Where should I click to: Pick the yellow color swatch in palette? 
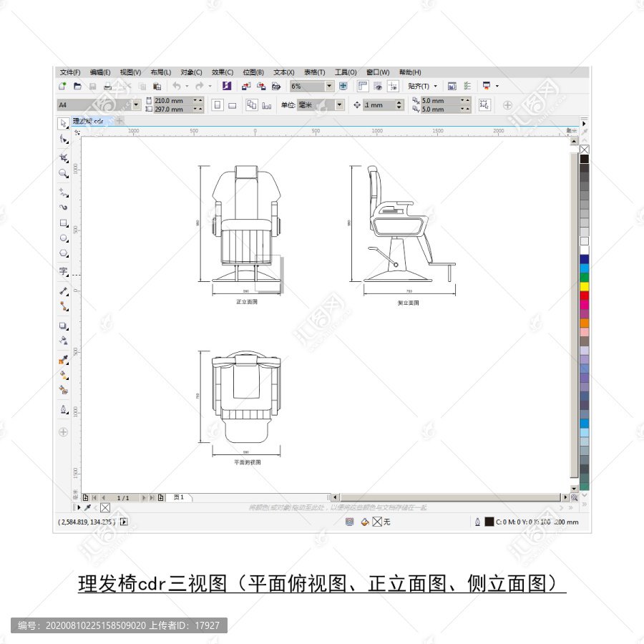tap(584, 286)
